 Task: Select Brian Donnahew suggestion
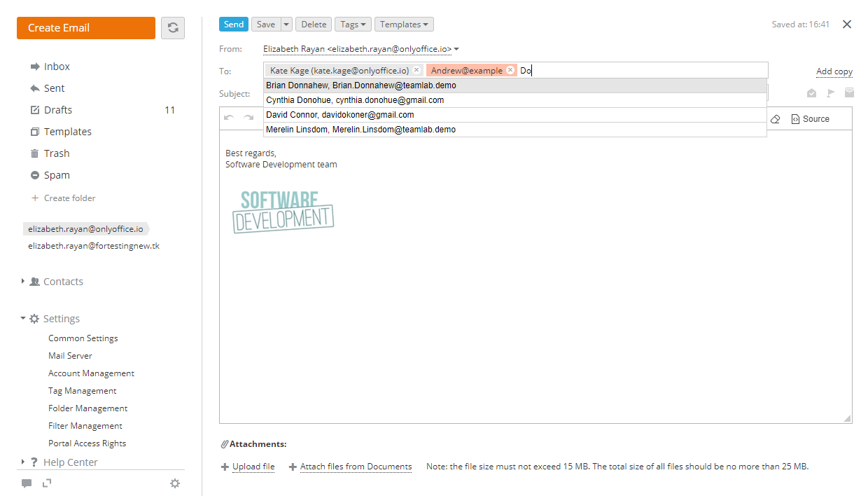pyautogui.click(x=515, y=85)
